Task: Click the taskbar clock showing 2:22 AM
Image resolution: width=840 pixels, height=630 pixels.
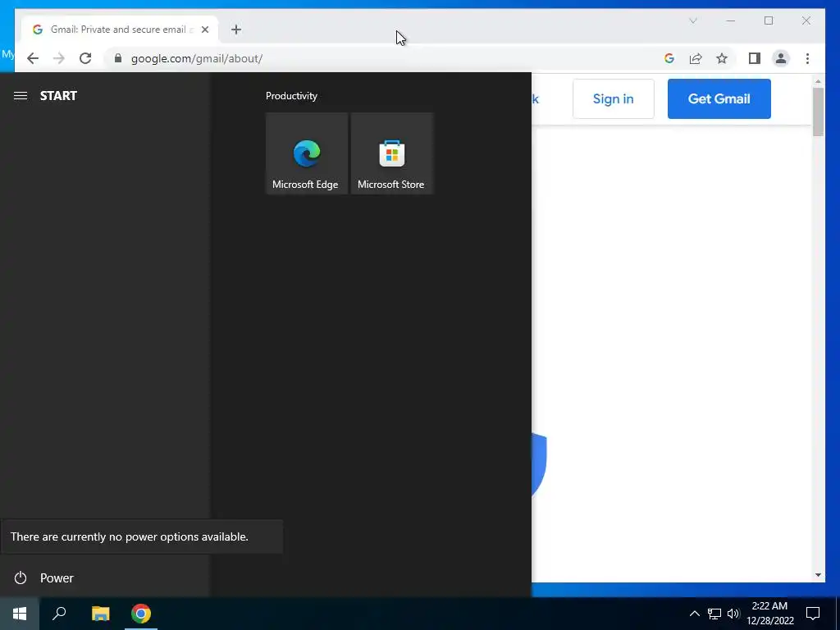Action: pyautogui.click(x=769, y=614)
